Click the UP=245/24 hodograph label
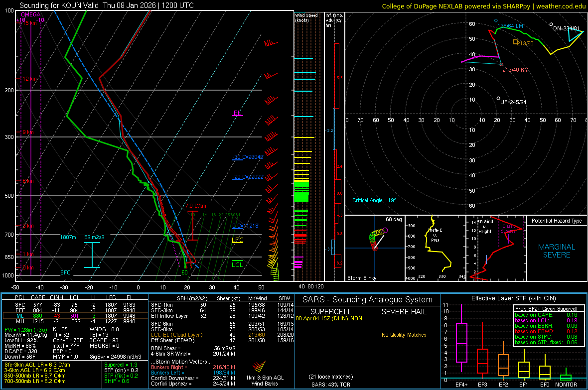 (513, 102)
